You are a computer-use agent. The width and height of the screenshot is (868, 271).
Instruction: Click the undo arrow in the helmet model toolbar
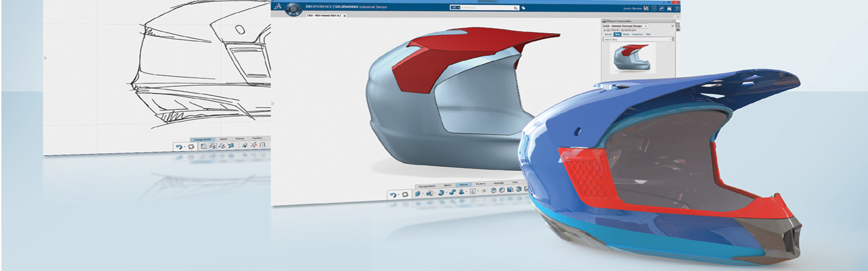tap(392, 195)
